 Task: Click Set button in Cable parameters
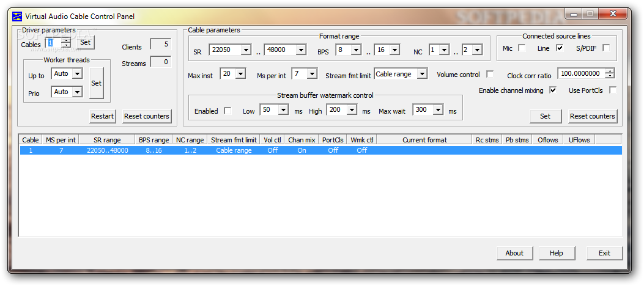coord(546,116)
